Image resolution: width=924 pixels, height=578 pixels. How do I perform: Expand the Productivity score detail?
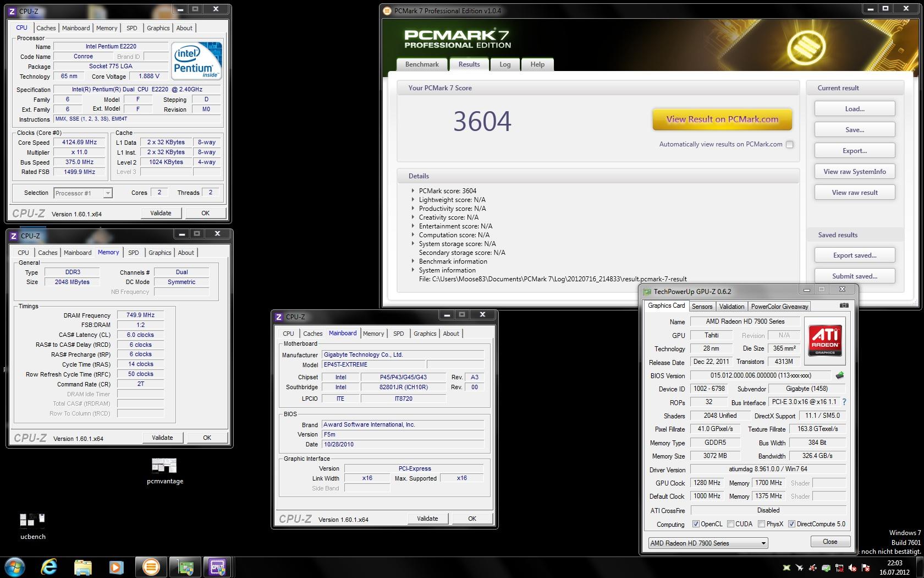[413, 208]
